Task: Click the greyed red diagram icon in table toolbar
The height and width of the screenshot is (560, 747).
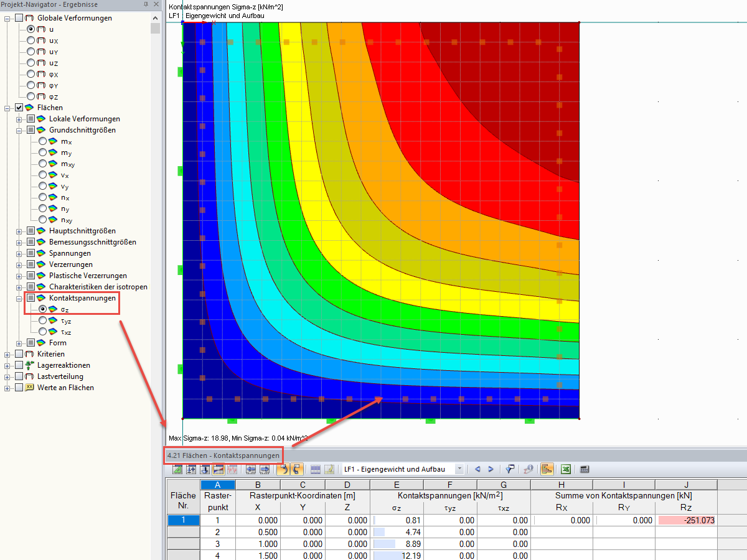Action: click(x=233, y=469)
